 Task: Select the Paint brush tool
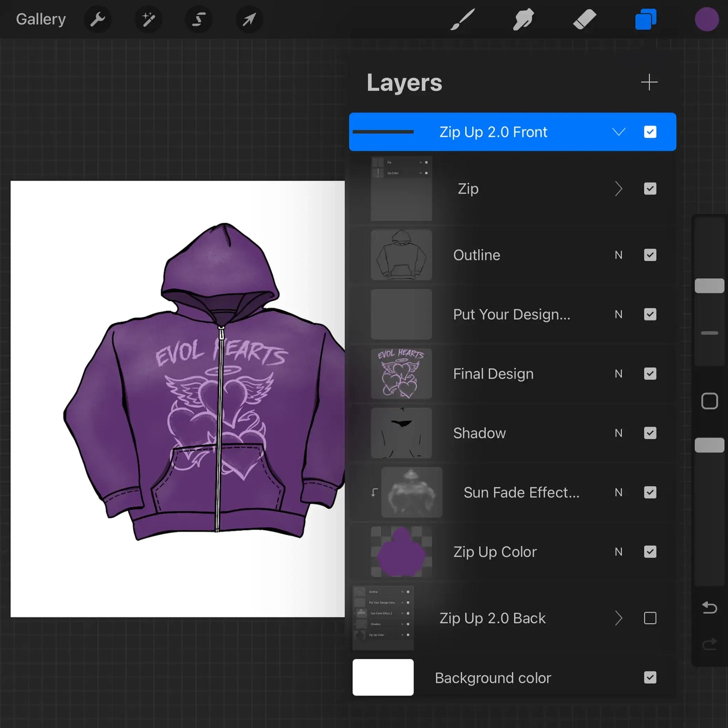[x=462, y=19]
